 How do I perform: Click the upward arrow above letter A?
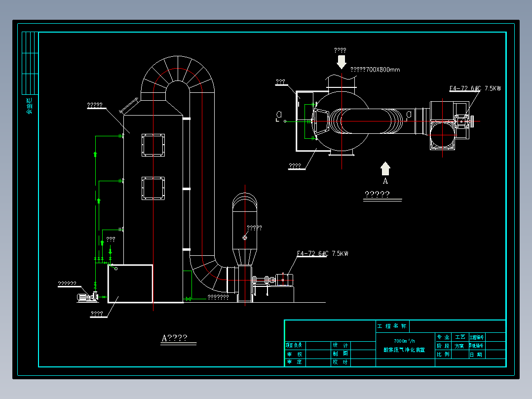coord(385,168)
